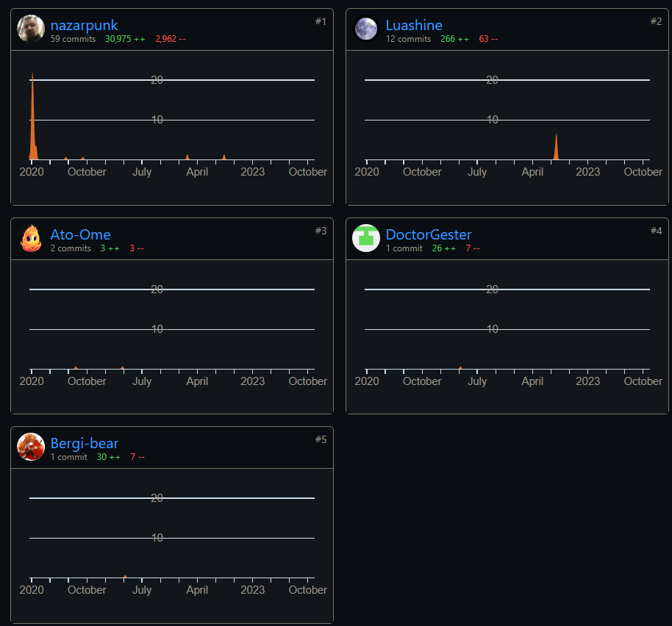View DoctorGester's 1 commit
Viewport: 672px width, 626px height.
404,248
